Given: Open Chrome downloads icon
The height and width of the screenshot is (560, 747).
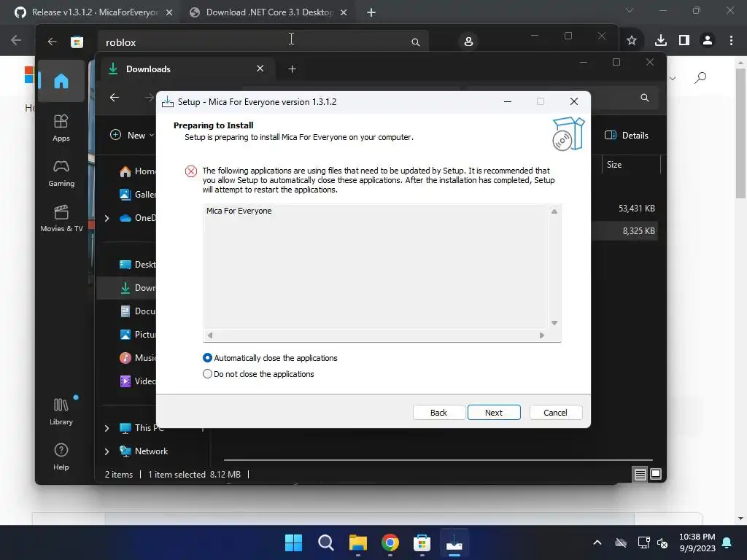Looking at the screenshot, I should [x=660, y=41].
